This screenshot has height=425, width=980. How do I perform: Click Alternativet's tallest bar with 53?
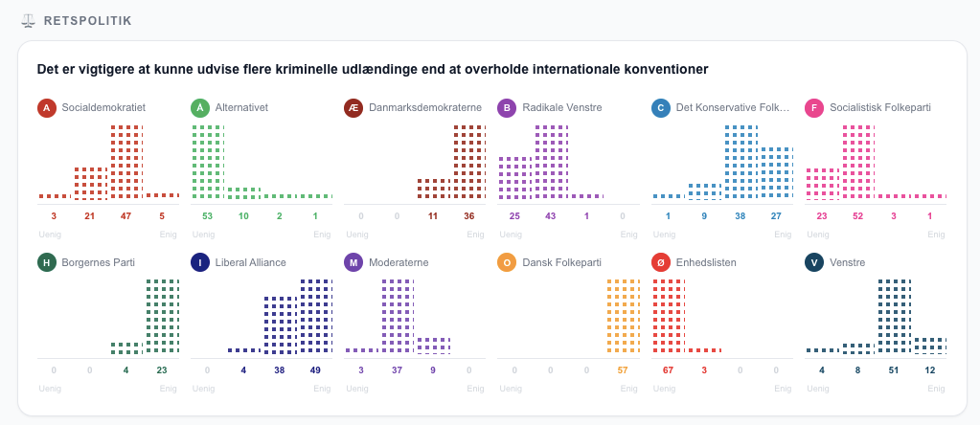[208, 163]
